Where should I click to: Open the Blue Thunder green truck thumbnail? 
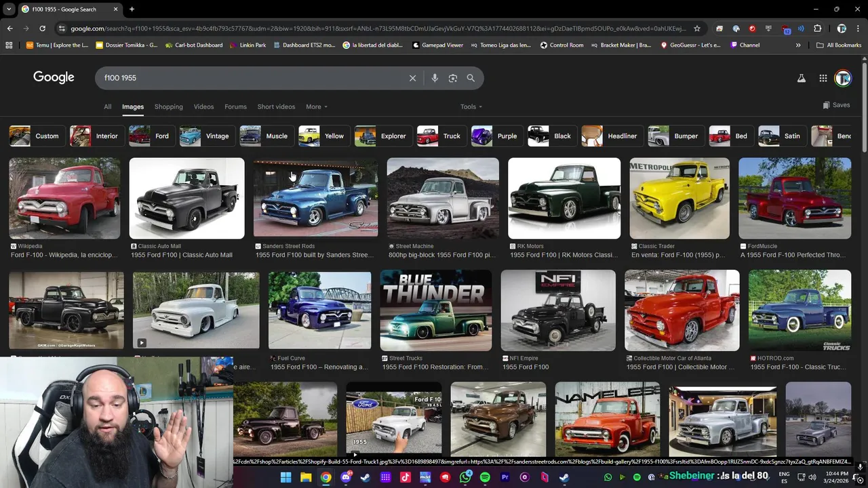click(x=436, y=310)
